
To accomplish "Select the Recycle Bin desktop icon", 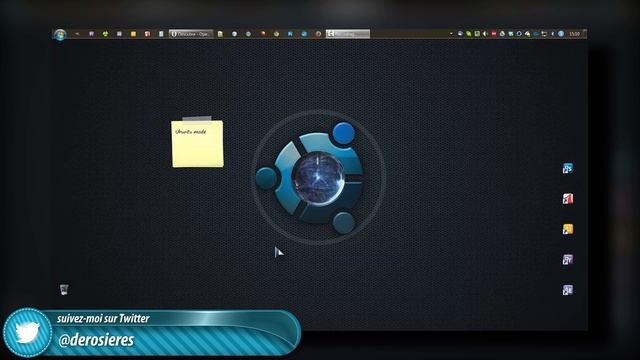I will pyautogui.click(x=64, y=289).
